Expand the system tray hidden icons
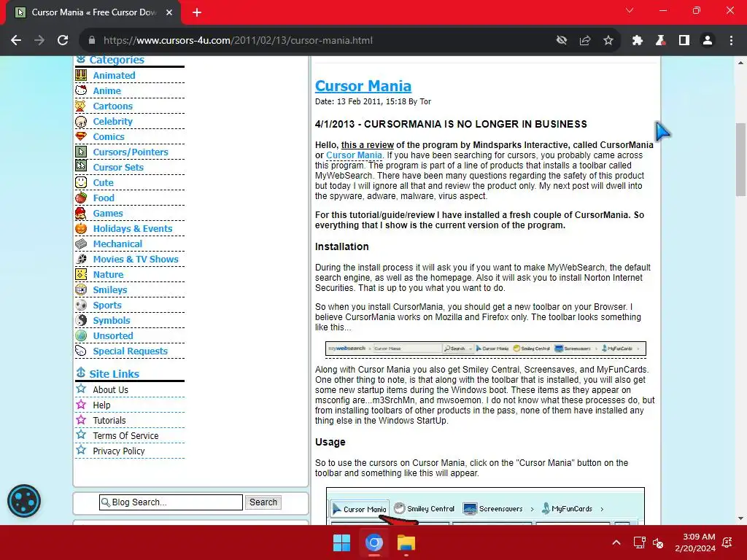747x560 pixels. [616, 542]
